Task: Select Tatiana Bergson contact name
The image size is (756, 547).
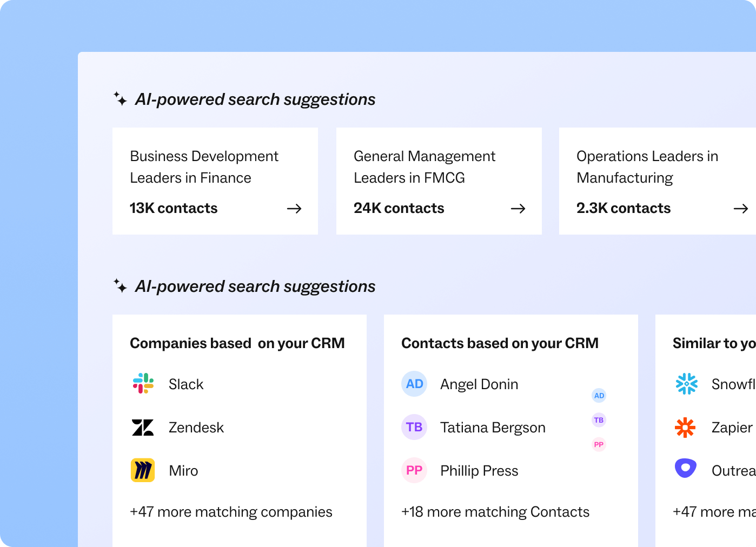Action: pyautogui.click(x=493, y=428)
